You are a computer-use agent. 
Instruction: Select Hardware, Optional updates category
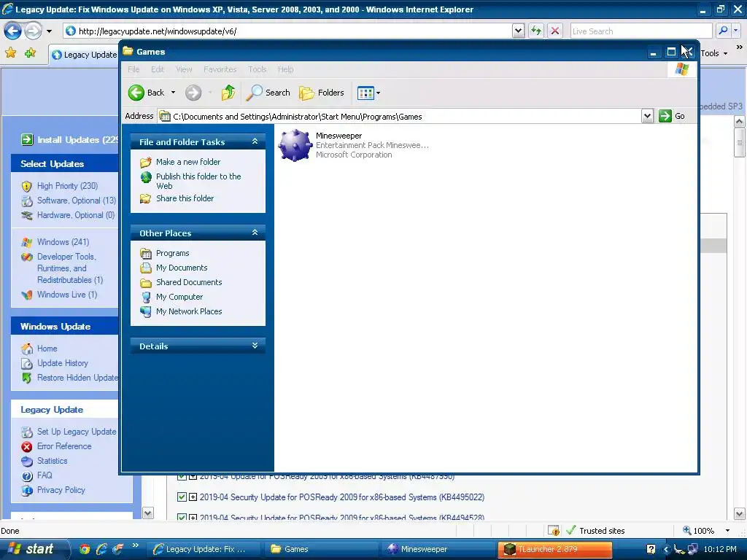pyautogui.click(x=76, y=215)
